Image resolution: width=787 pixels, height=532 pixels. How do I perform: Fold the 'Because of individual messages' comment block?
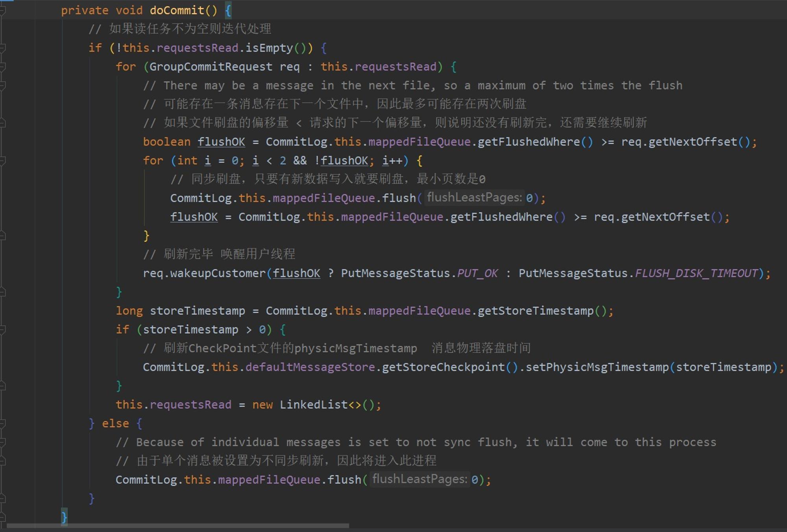pos(2,443)
